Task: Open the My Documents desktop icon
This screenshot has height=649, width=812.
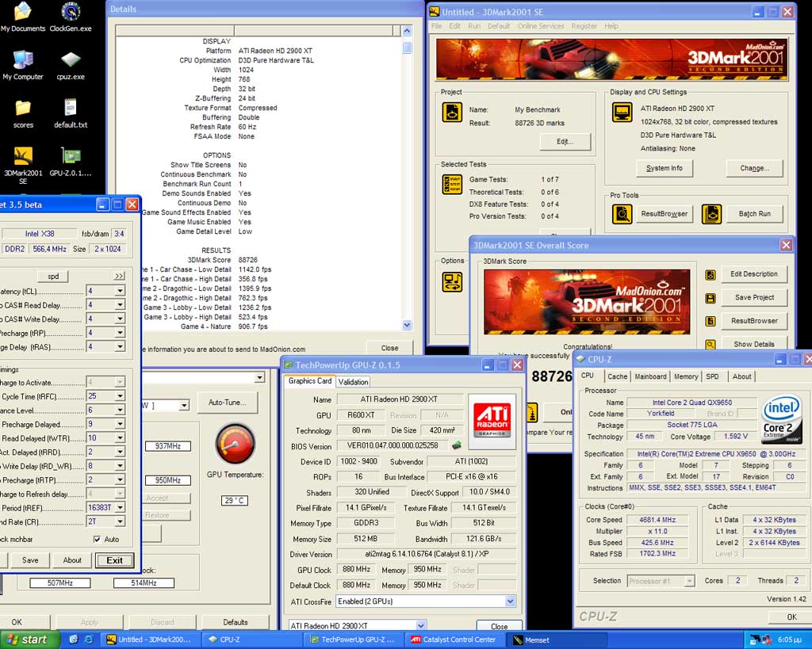Action: coord(23,17)
